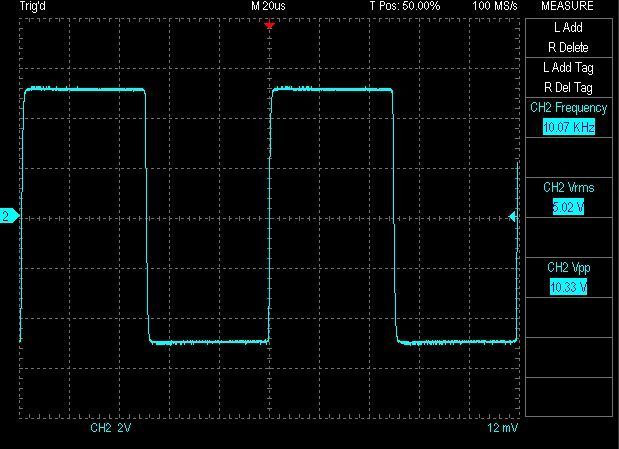Screen dimensions: 619x449
Task: Select the R Delete menu option
Action: 568,47
